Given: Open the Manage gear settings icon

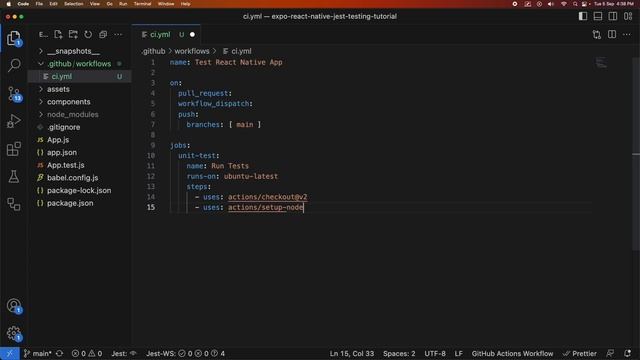Looking at the screenshot, I should coord(14,333).
